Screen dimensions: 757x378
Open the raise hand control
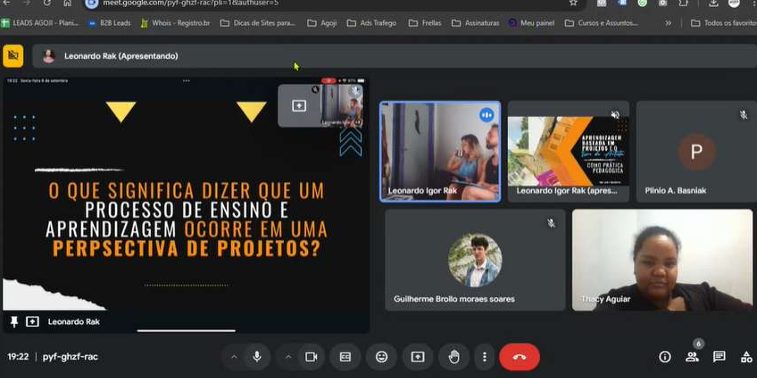[x=454, y=357]
